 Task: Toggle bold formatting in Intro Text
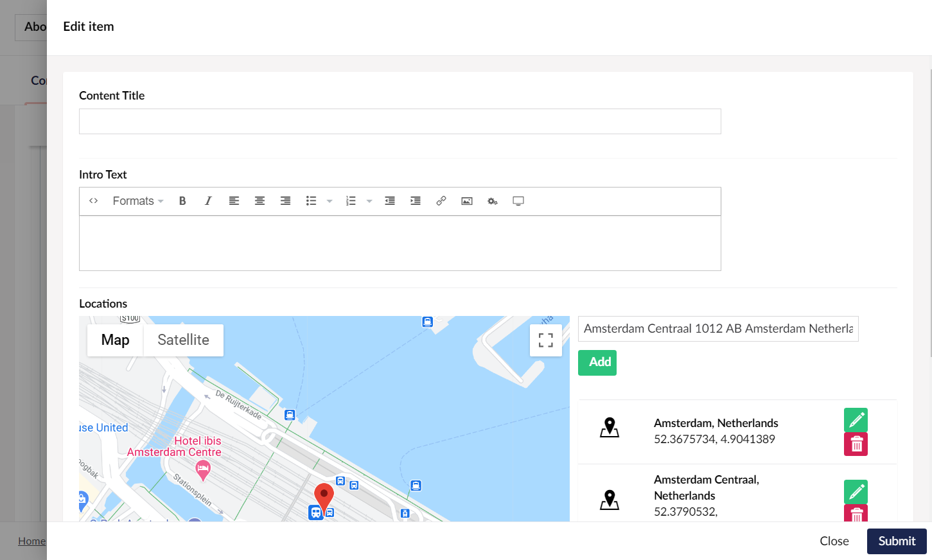tap(182, 201)
